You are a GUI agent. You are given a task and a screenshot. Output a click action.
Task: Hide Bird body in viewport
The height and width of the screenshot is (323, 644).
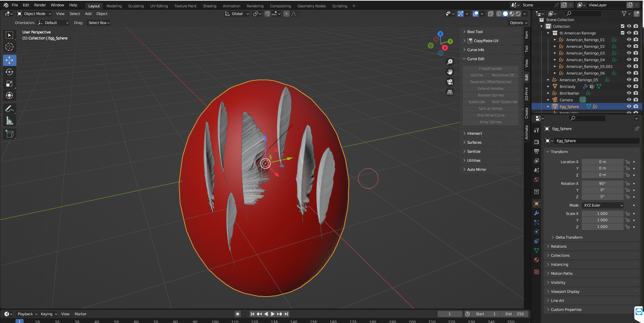click(x=629, y=86)
